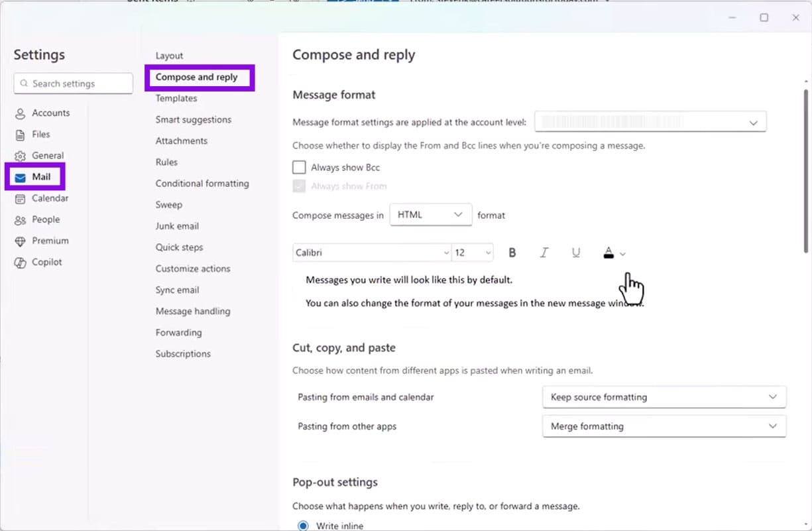Toggle underline for default message font

coord(575,253)
